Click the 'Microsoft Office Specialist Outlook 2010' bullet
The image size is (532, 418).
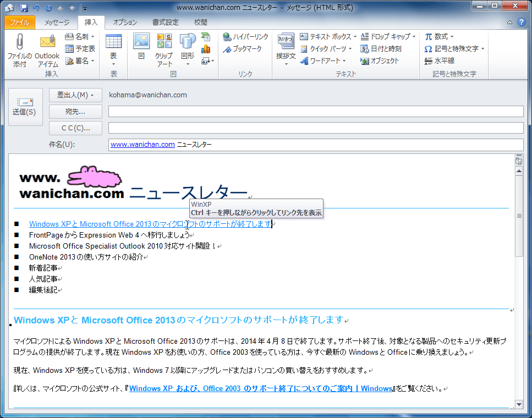click(123, 246)
